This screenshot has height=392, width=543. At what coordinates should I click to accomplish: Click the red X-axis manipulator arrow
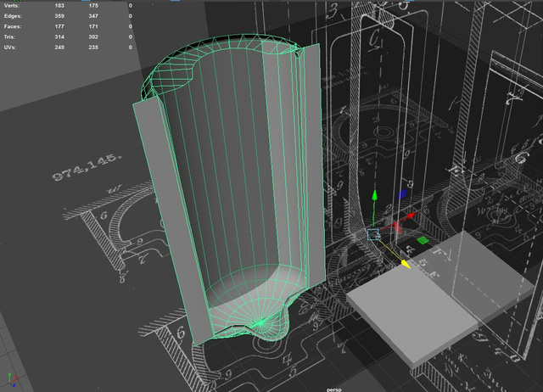pyautogui.click(x=410, y=217)
